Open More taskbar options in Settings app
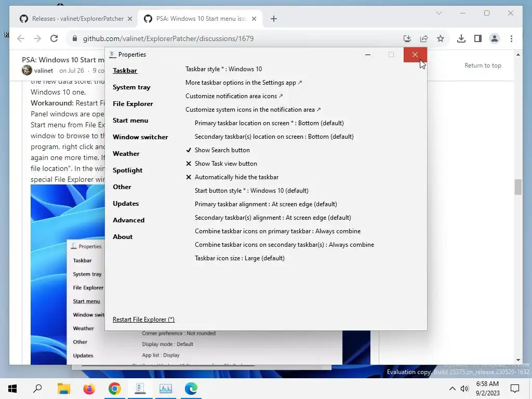This screenshot has height=399, width=532. (243, 83)
